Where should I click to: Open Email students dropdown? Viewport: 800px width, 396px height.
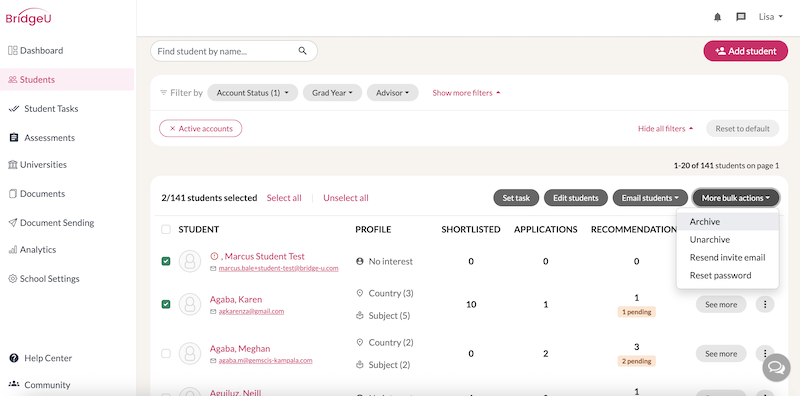click(649, 198)
